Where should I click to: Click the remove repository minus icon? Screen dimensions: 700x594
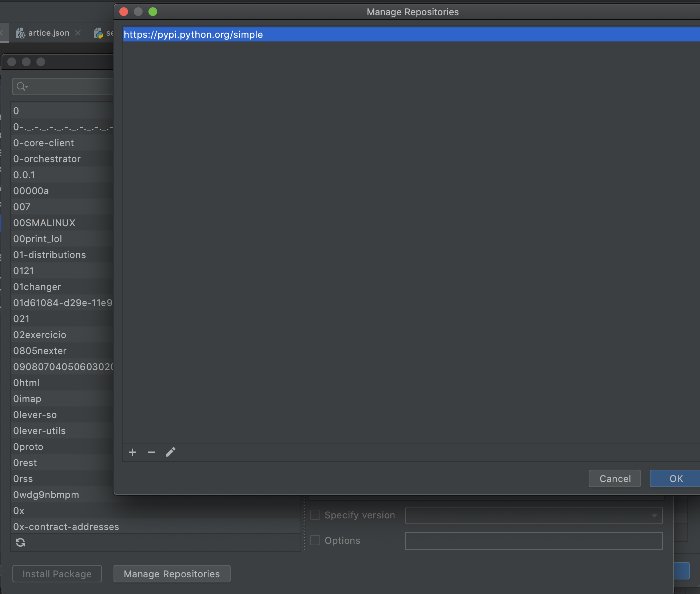tap(151, 452)
